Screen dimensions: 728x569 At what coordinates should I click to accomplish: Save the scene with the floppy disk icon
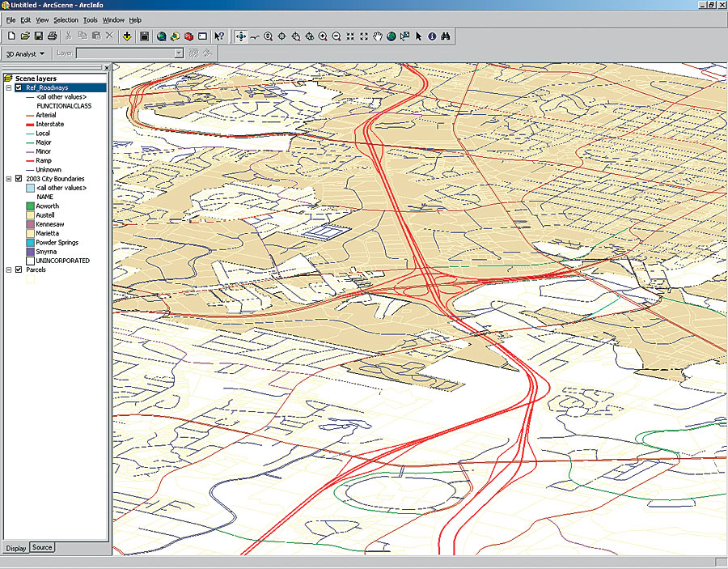point(38,36)
